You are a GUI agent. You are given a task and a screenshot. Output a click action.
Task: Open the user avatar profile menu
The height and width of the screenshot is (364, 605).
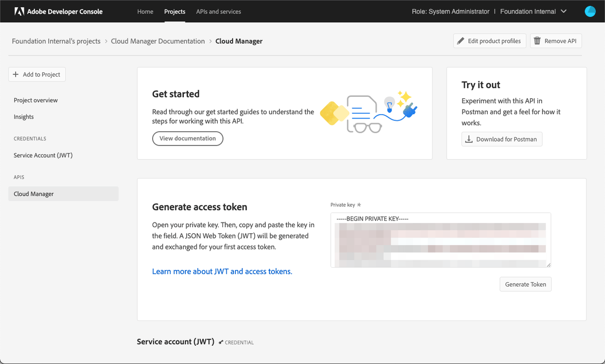[590, 11]
